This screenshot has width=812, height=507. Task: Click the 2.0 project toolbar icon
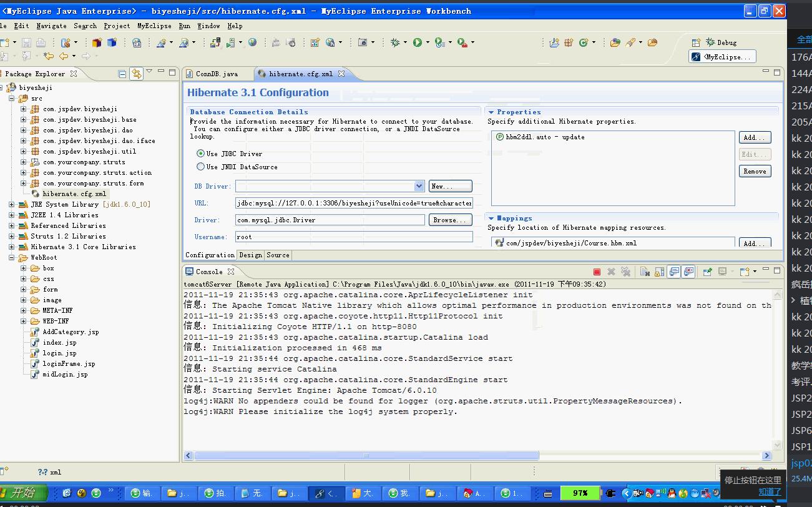(x=136, y=42)
